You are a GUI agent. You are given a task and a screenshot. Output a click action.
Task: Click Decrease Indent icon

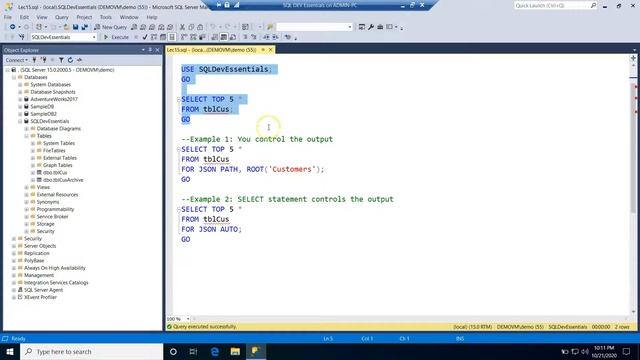click(266, 37)
